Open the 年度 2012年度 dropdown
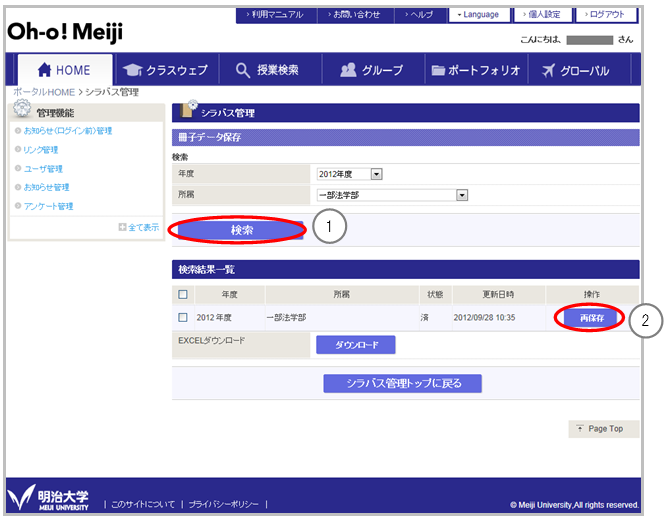671x519 pixels. click(350, 174)
